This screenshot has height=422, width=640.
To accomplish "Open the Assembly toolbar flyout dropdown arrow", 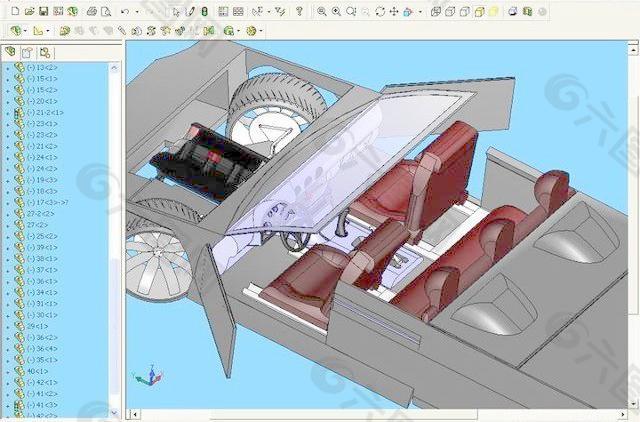I will point(25,31).
